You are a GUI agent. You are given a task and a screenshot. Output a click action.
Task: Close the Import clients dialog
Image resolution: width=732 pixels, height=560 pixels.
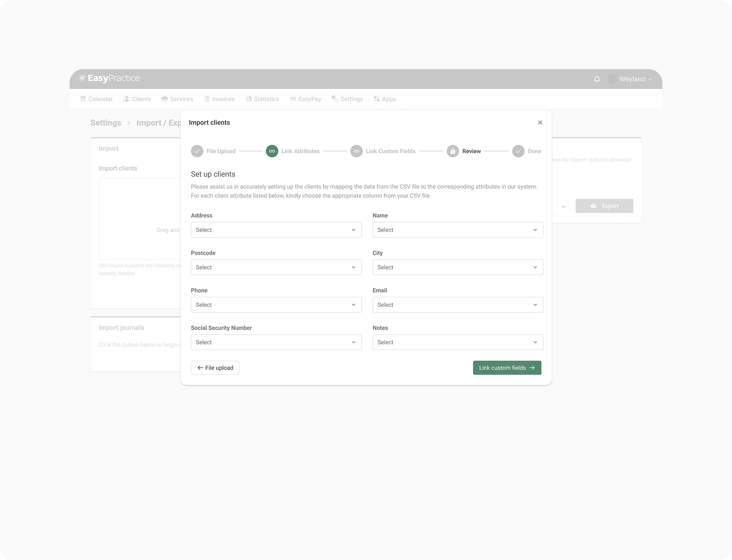(x=540, y=123)
